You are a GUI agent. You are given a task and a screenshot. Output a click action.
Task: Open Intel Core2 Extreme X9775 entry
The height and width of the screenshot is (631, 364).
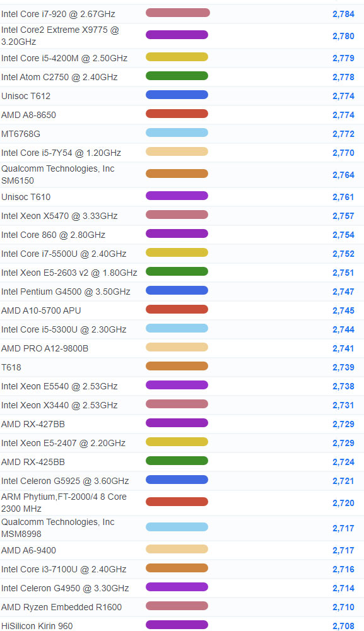(60, 36)
